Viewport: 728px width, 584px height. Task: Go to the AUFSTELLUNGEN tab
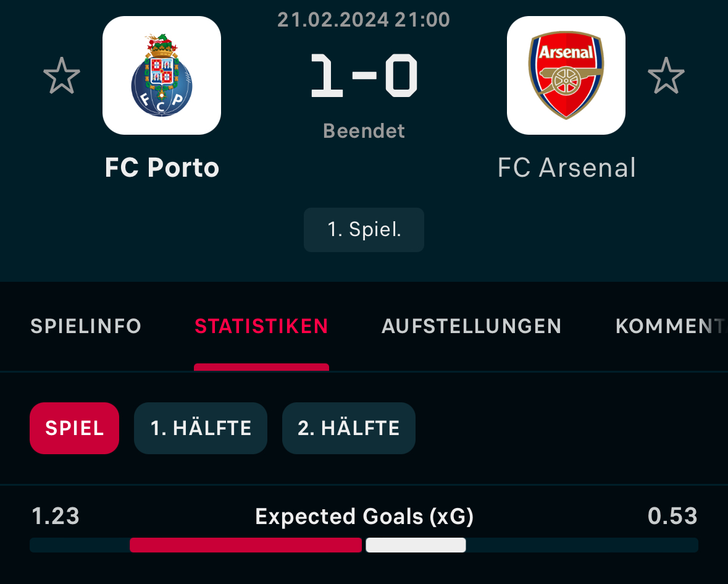click(x=471, y=326)
